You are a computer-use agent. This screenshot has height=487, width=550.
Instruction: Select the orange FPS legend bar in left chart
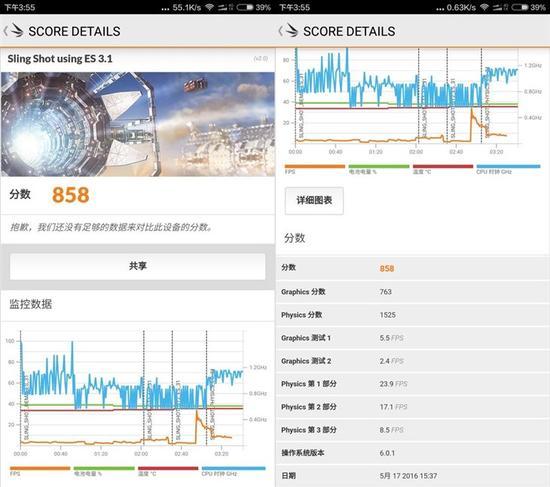(40, 468)
